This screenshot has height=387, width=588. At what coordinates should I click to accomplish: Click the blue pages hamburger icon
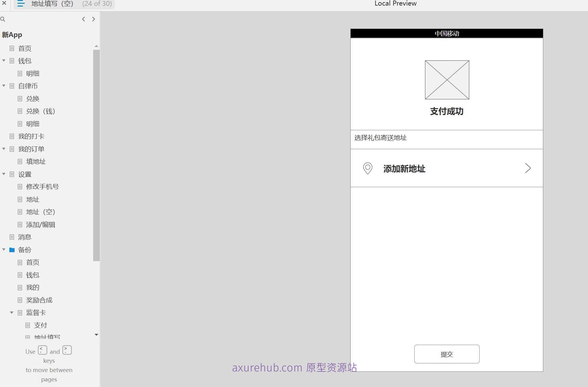[21, 4]
